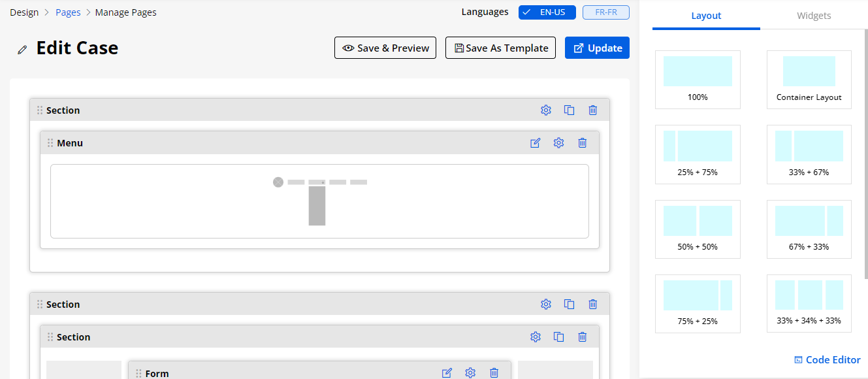Screen dimensions: 868x379
Task: Click Save As Template button
Action: point(501,48)
